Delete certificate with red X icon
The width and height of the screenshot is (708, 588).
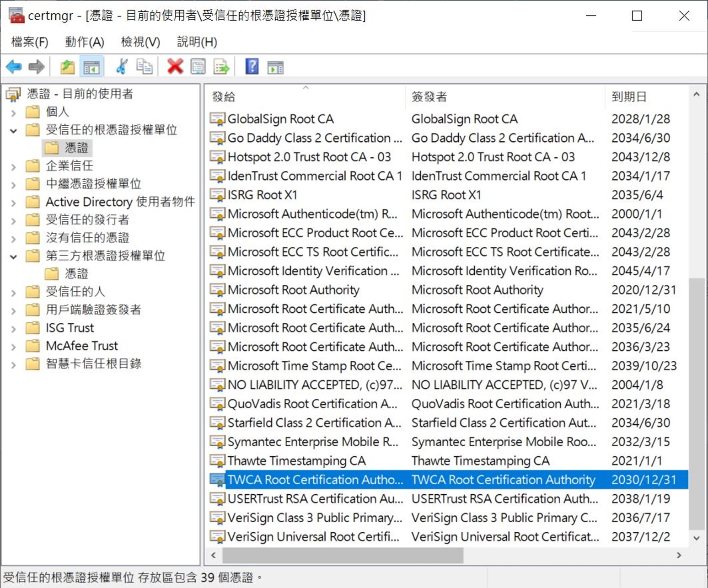pos(175,67)
